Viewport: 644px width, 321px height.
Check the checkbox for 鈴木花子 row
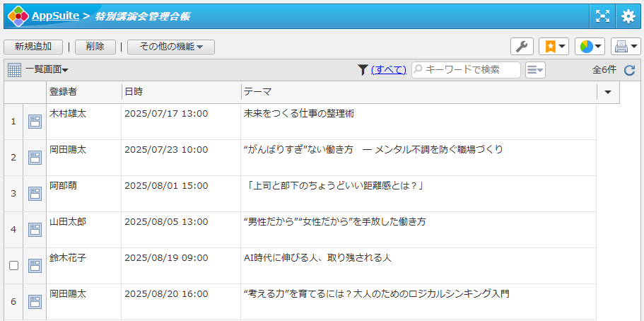point(13,266)
